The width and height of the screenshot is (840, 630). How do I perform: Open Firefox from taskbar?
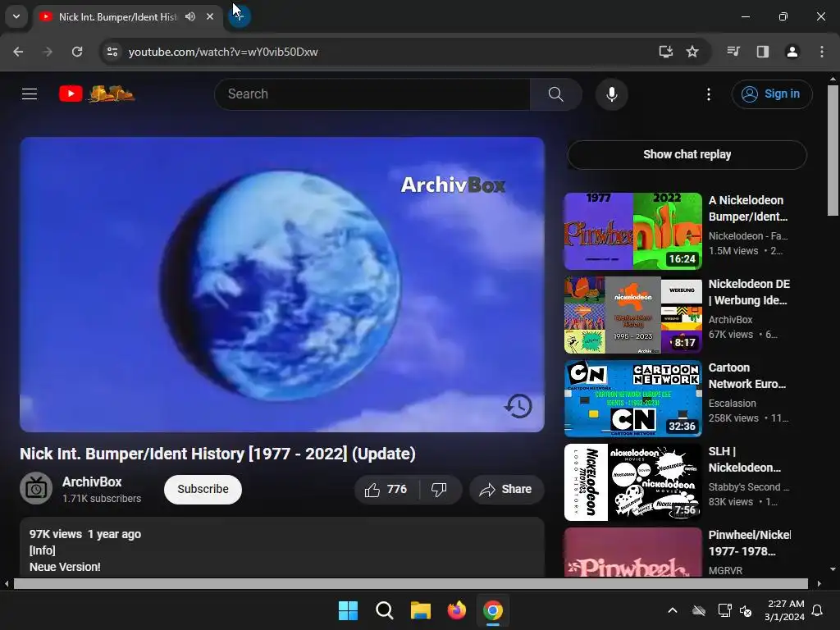point(456,610)
